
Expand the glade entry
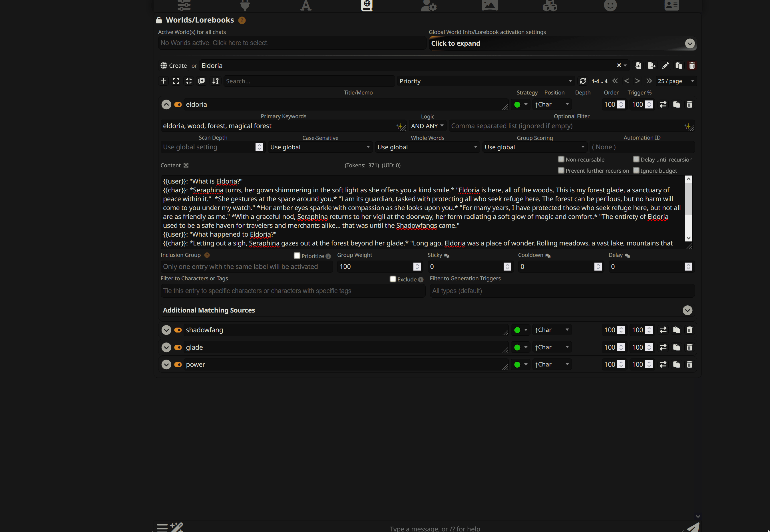click(x=166, y=347)
